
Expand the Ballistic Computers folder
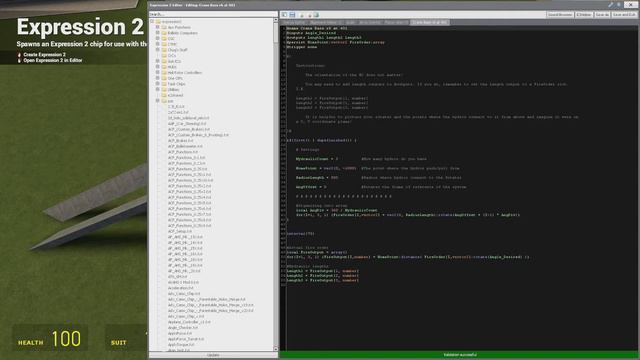click(x=158, y=33)
